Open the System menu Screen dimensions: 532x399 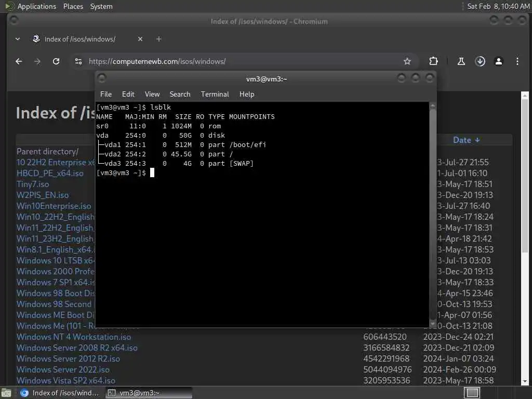pos(101,6)
